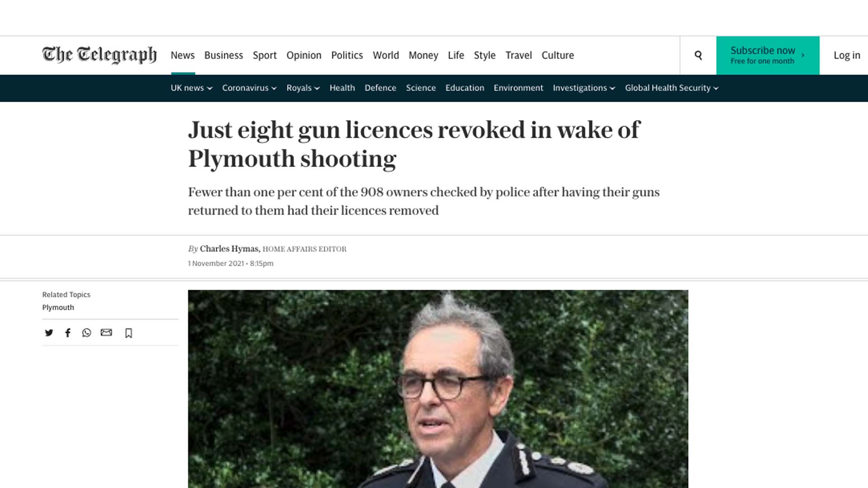Share article via WhatsApp icon
Image resolution: width=868 pixels, height=488 pixels.
[x=86, y=333]
